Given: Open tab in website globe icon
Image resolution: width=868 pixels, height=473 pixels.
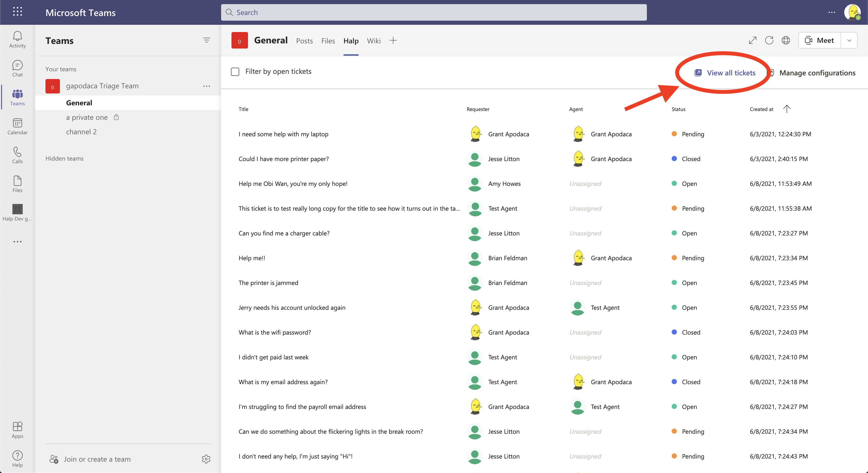Looking at the screenshot, I should [x=786, y=40].
